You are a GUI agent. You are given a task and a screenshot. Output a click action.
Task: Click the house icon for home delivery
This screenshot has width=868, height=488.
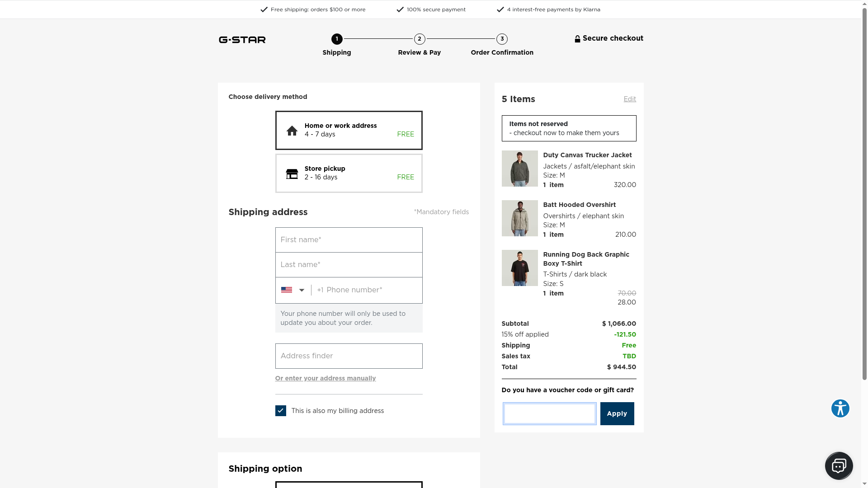292,131
